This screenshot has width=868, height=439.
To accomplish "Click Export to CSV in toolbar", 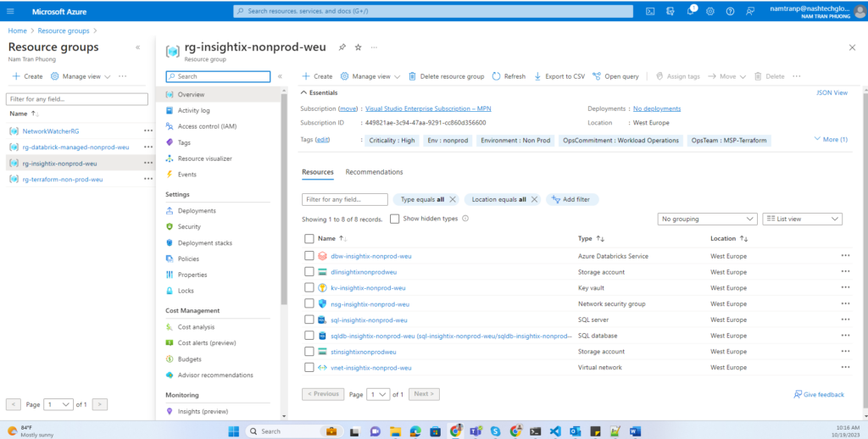I will tap(559, 76).
